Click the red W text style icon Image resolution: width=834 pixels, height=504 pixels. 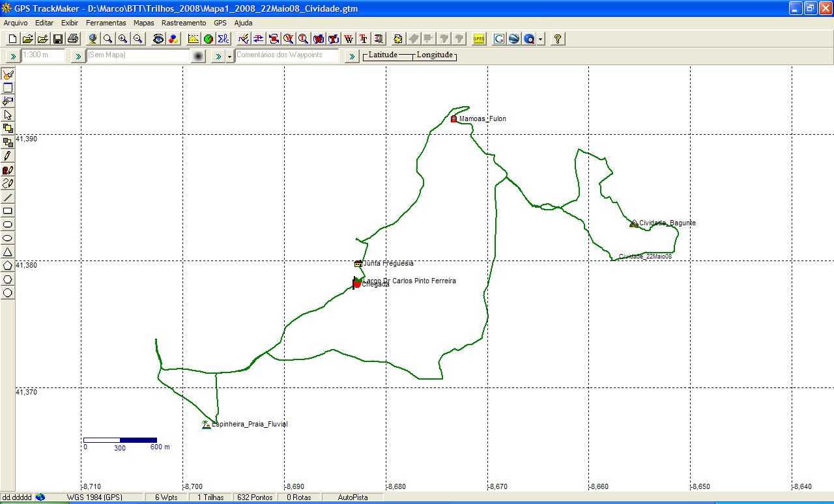pyautogui.click(x=349, y=38)
